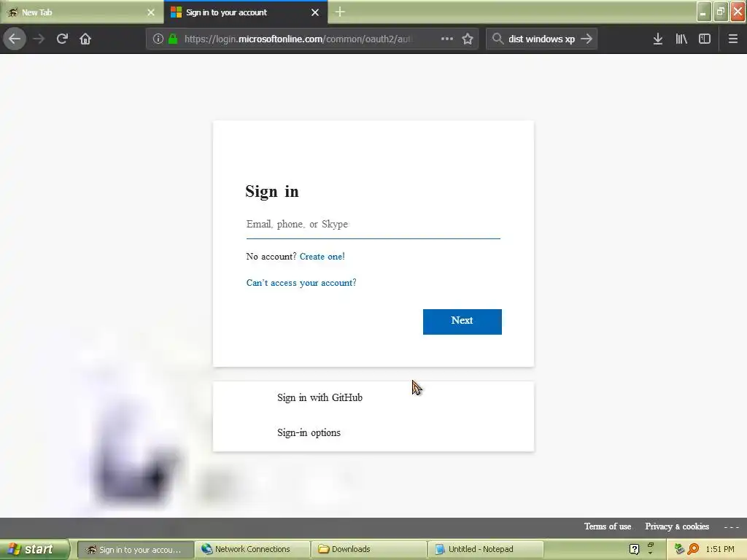Image resolution: width=747 pixels, height=560 pixels.
Task: Open the Downloads folder taskbar button
Action: pos(368,549)
